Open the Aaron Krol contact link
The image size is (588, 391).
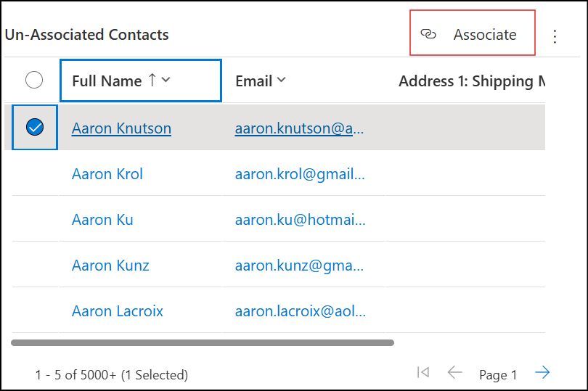pos(107,174)
